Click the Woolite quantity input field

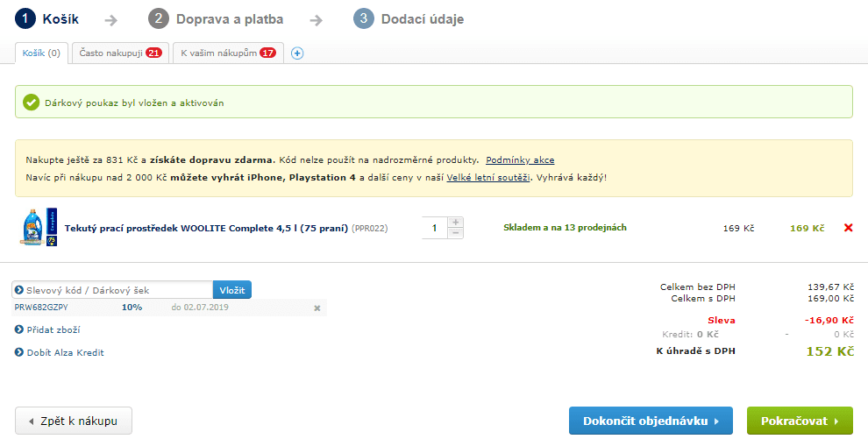[x=434, y=228]
